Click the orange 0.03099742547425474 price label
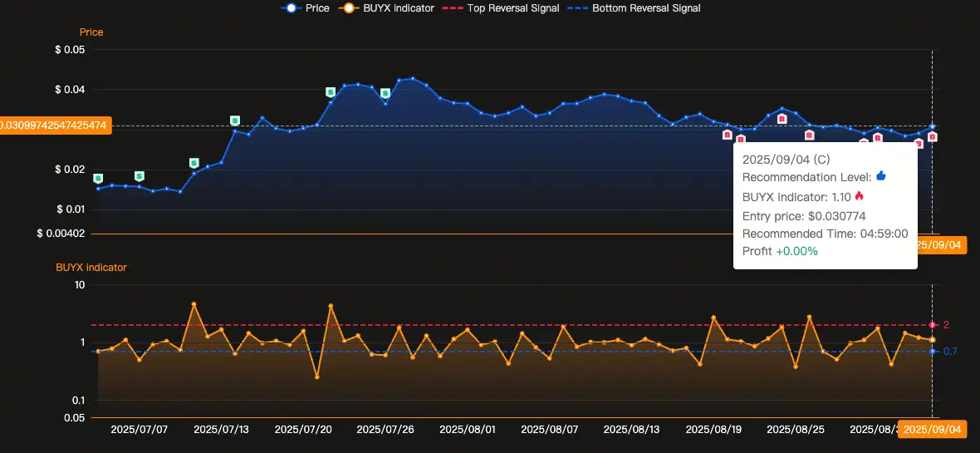Screen dimensions: 980x453 click(x=55, y=126)
